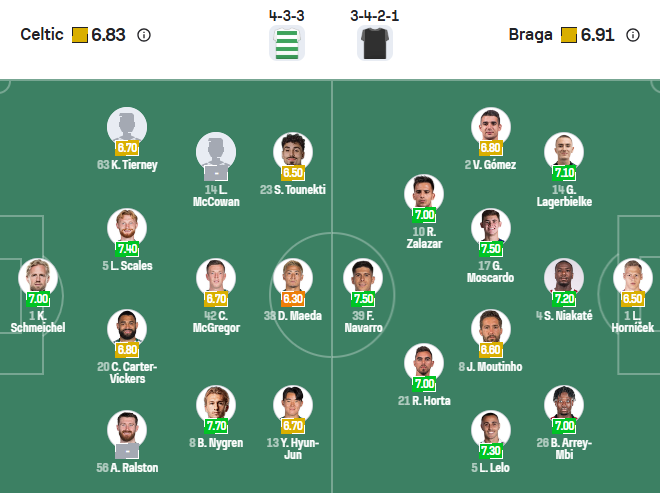The height and width of the screenshot is (493, 660).
Task: Click the 4-3-3 formation label
Action: click(x=287, y=15)
